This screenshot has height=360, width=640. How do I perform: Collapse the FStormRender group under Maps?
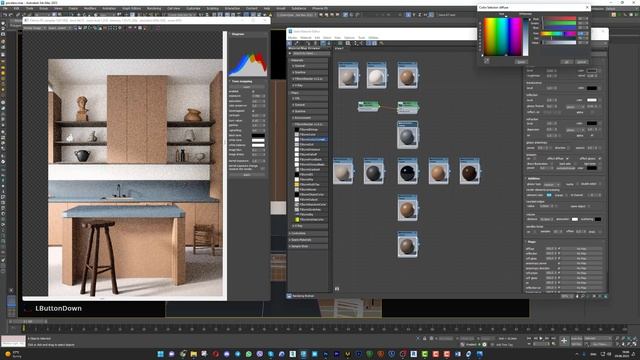click(x=309, y=124)
